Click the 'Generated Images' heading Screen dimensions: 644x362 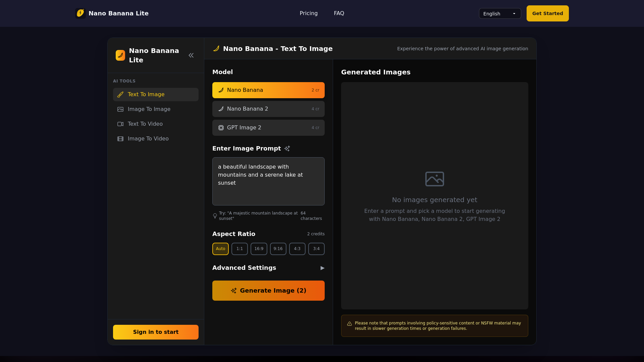point(376,72)
